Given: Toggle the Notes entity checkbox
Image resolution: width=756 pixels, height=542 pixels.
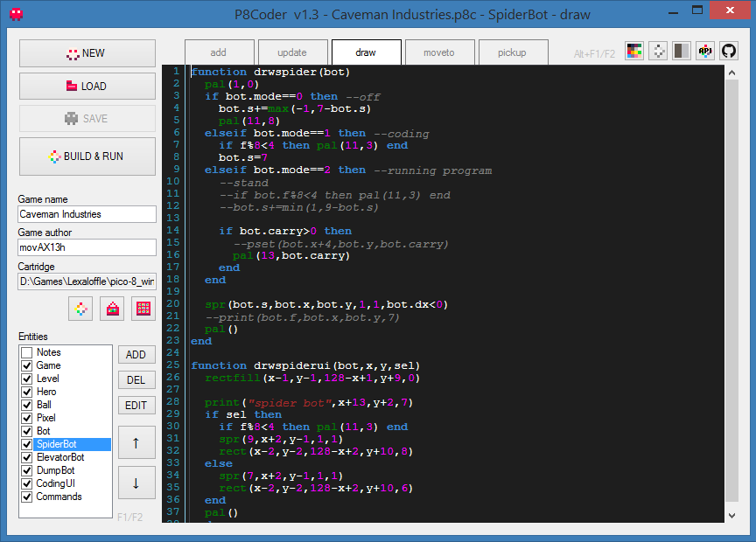Looking at the screenshot, I should tap(27, 352).
